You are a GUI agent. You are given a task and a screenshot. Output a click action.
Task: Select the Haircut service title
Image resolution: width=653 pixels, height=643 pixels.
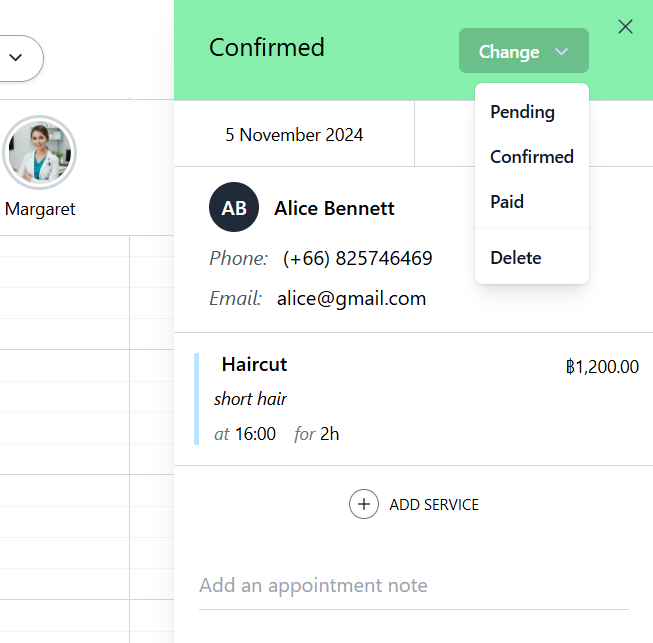(254, 364)
